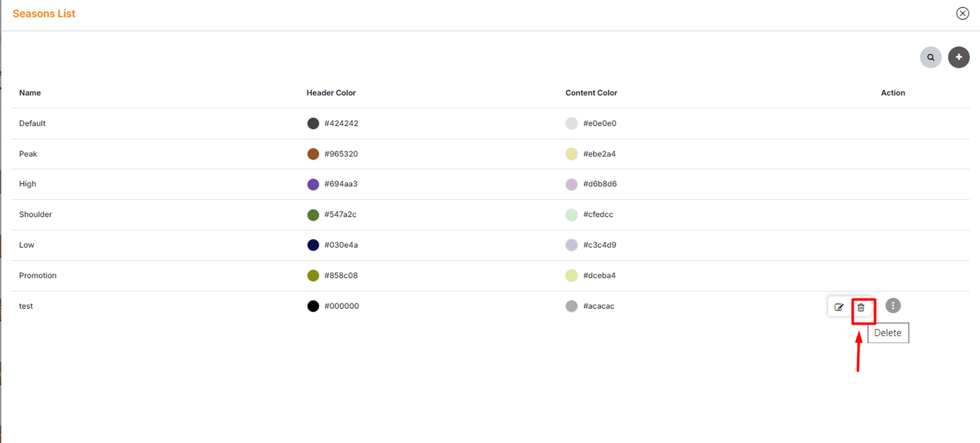980x443 pixels.
Task: Select the High content color swatch
Action: tap(571, 184)
